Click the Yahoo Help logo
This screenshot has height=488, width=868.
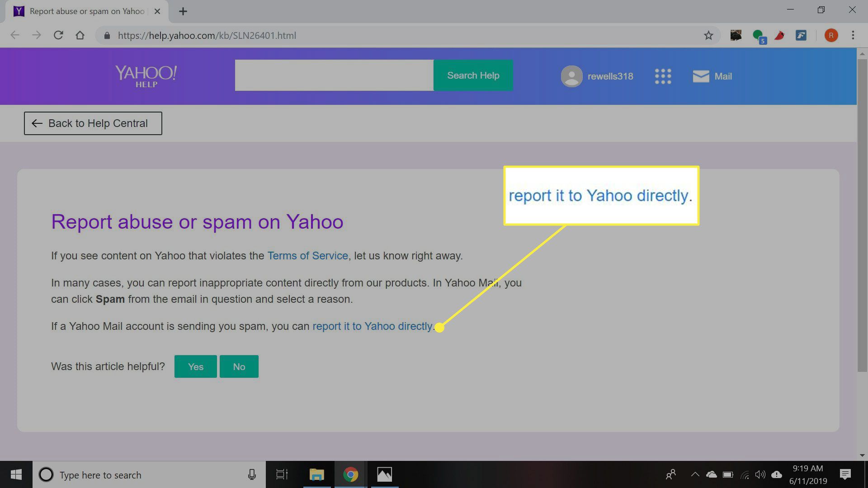tap(146, 76)
